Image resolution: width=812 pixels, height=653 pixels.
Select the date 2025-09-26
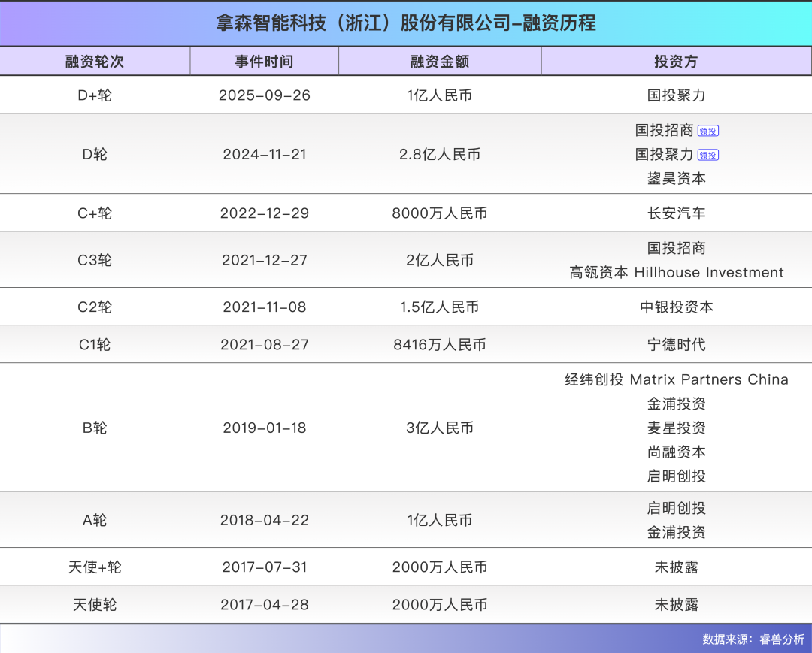point(264,95)
